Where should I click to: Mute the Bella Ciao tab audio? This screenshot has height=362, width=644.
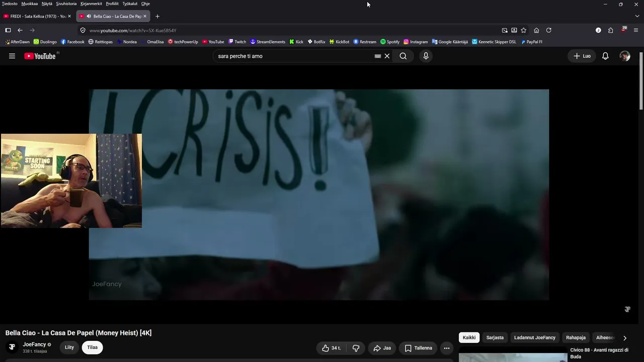point(89,16)
